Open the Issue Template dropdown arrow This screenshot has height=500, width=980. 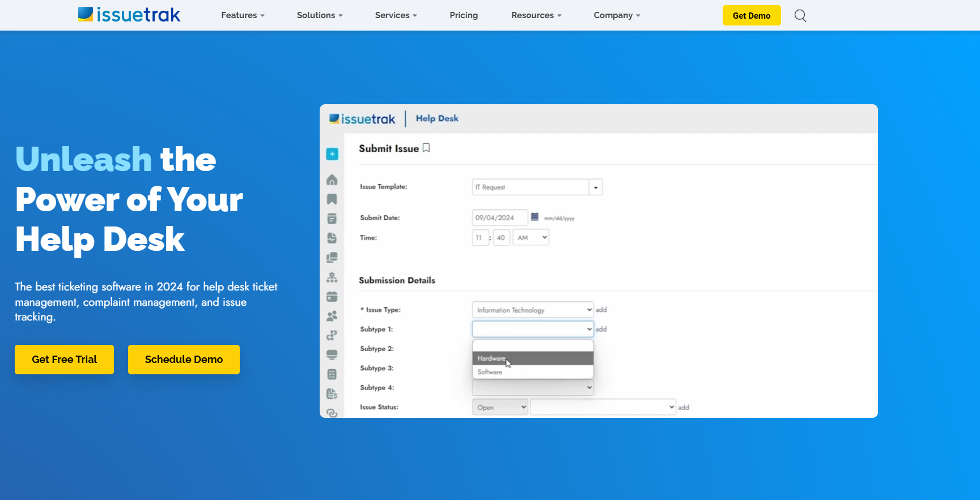pos(595,187)
